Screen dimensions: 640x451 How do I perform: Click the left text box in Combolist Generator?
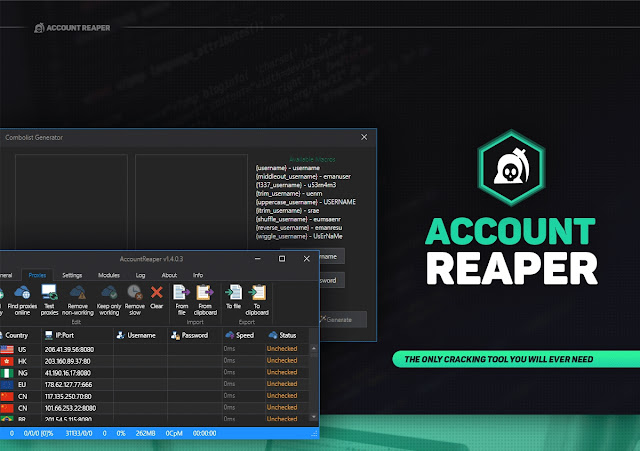[x=71, y=202]
